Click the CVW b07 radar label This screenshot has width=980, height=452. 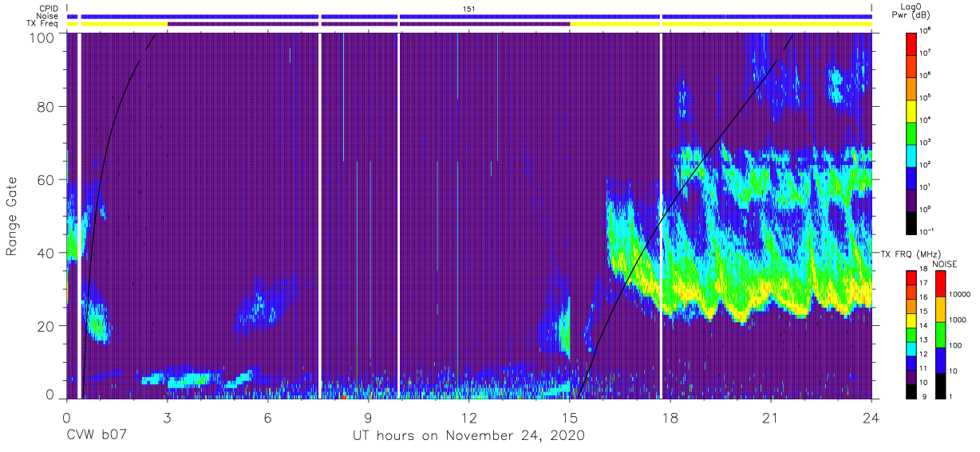coord(97,436)
